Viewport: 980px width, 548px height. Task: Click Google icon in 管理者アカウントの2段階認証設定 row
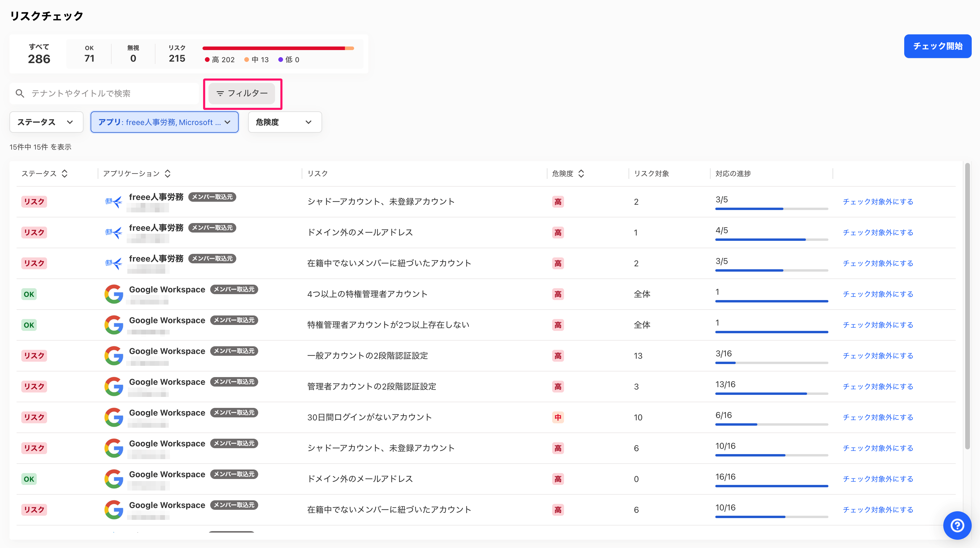tap(114, 387)
